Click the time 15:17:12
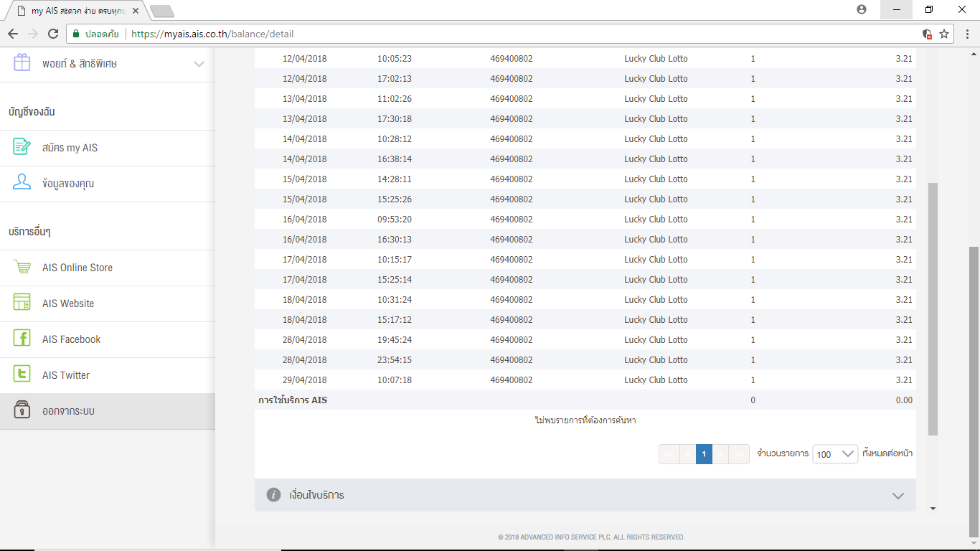 395,319
